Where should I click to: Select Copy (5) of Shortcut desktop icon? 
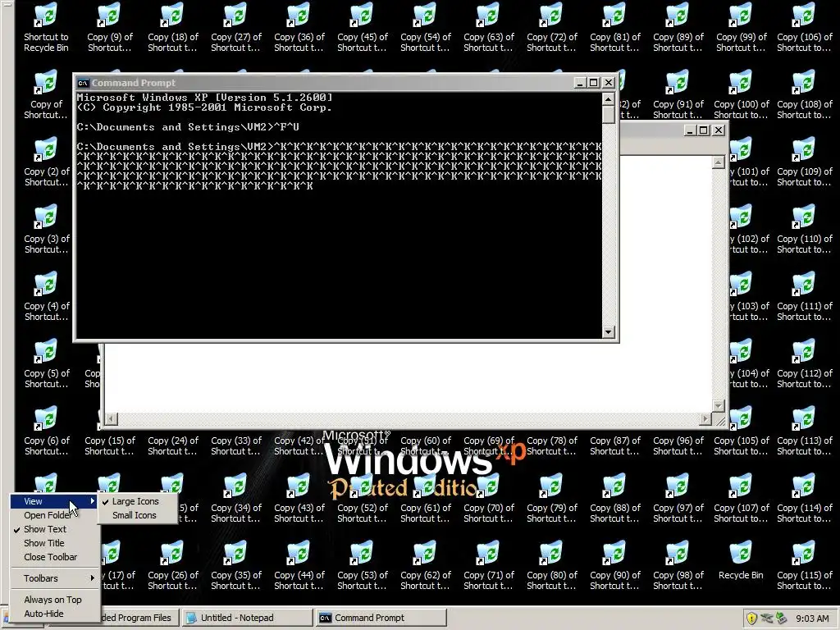tap(46, 363)
